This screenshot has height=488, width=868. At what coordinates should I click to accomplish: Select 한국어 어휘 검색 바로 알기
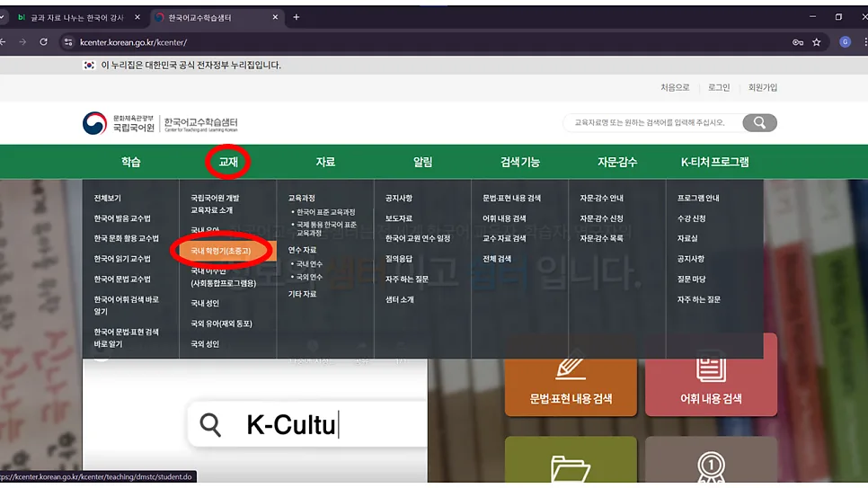click(126, 306)
